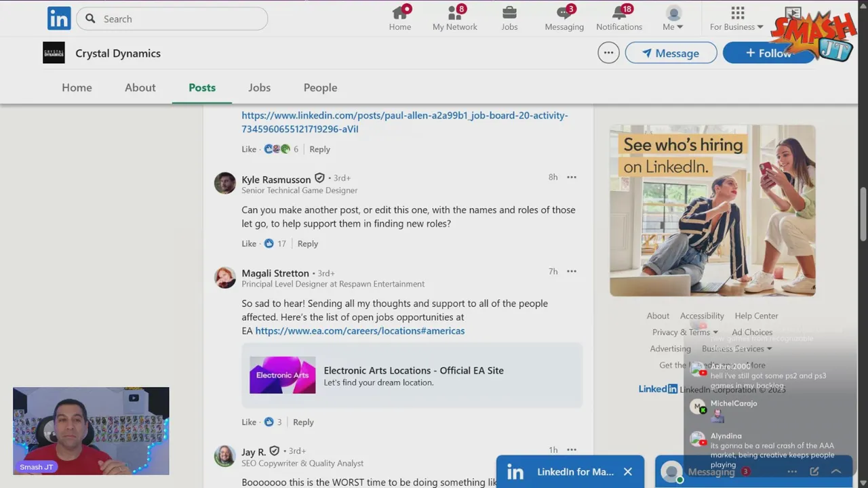Select the Posts tab
Screen dimensions: 868x488
pyautogui.click(x=202, y=87)
